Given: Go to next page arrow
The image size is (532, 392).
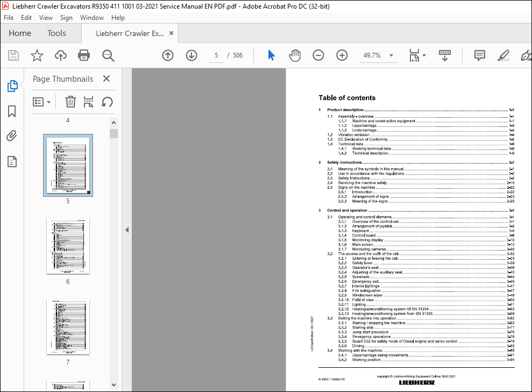Looking at the screenshot, I should tap(191, 55).
